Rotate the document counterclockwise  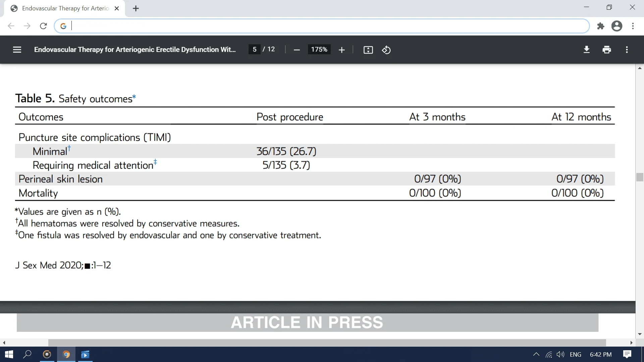point(386,50)
